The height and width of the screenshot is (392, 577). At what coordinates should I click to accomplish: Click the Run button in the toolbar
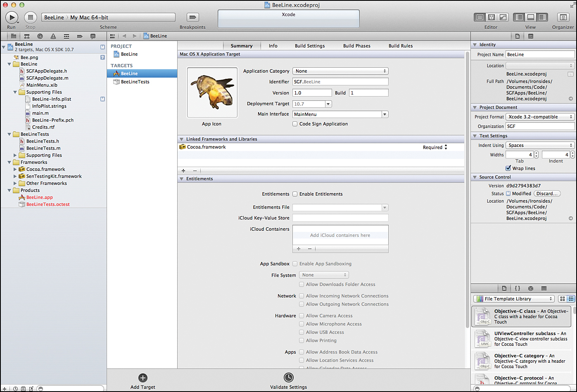[x=12, y=17]
